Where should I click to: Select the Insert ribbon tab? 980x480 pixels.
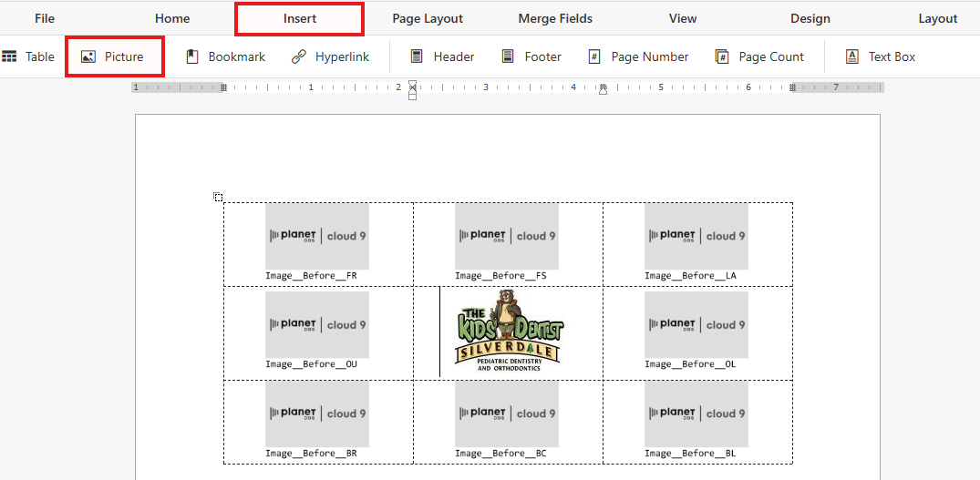tap(299, 19)
